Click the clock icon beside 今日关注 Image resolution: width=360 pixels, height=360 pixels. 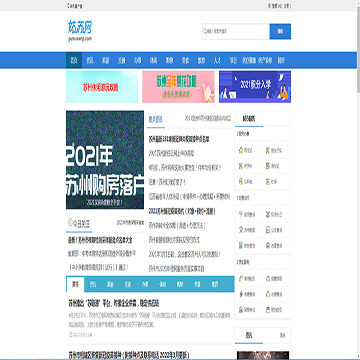coord(70,222)
